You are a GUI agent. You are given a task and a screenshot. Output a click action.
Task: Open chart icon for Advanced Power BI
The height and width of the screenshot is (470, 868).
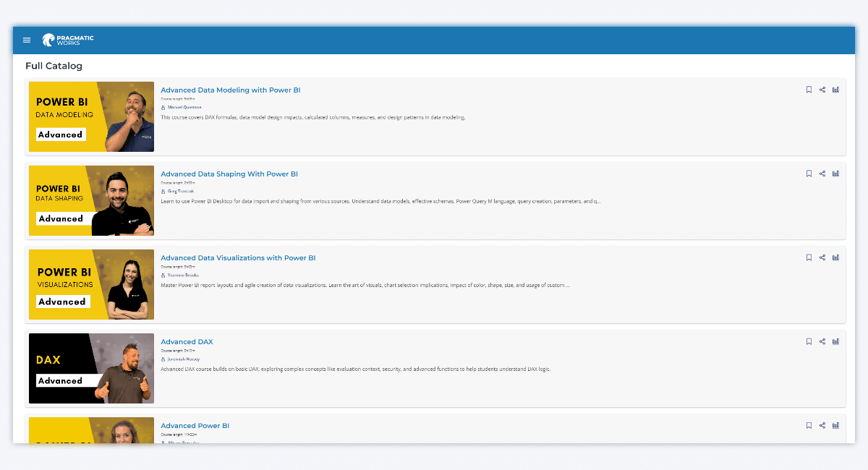point(836,425)
